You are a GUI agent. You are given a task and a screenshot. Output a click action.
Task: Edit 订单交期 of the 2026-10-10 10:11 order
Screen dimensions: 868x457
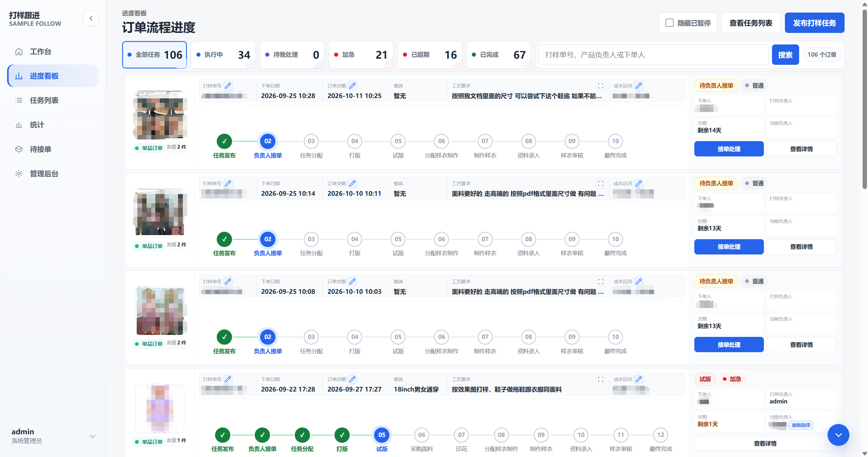[x=353, y=184]
